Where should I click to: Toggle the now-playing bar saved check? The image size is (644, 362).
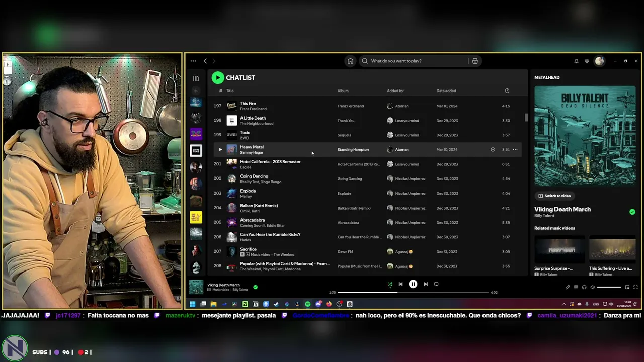(255, 287)
